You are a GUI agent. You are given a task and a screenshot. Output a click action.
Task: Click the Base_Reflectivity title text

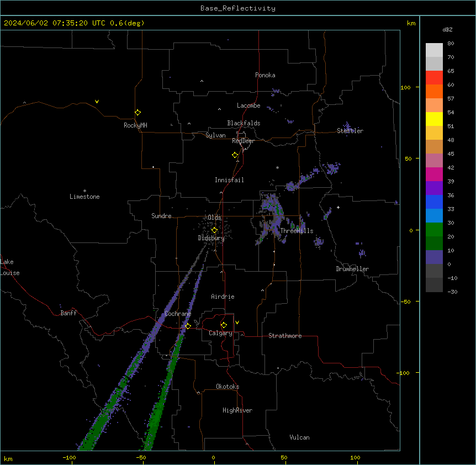238,8
